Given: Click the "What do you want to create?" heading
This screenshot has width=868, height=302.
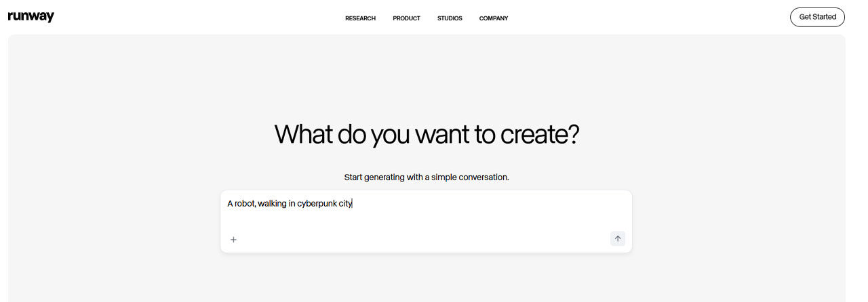Looking at the screenshot, I should (427, 135).
